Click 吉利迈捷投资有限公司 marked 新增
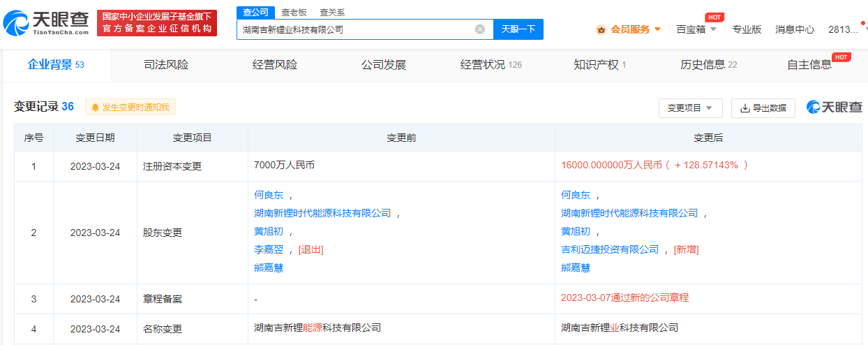 (610, 250)
